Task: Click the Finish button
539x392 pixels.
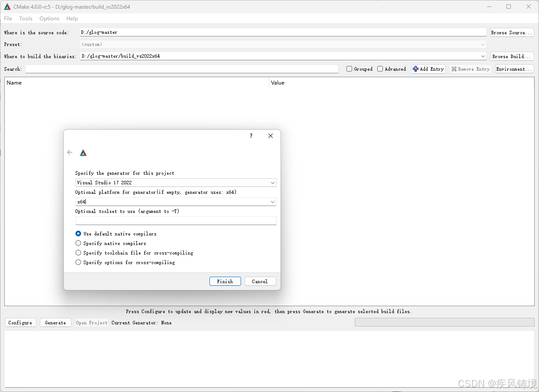Action: pyautogui.click(x=225, y=281)
